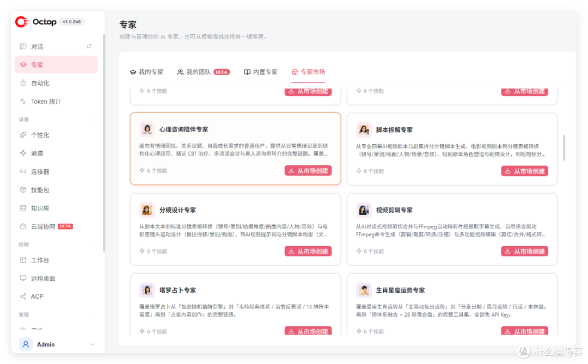Open 远程桌面 in the sidebar

coord(56,279)
